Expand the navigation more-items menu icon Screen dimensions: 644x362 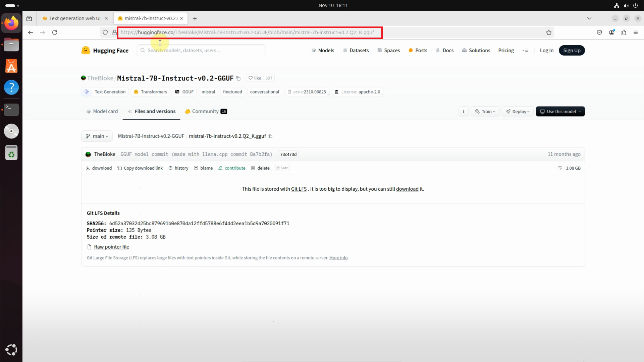pyautogui.click(x=525, y=50)
